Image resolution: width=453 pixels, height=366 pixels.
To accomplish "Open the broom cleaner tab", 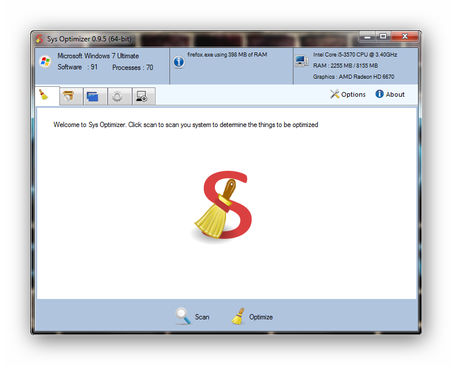I will click(47, 96).
